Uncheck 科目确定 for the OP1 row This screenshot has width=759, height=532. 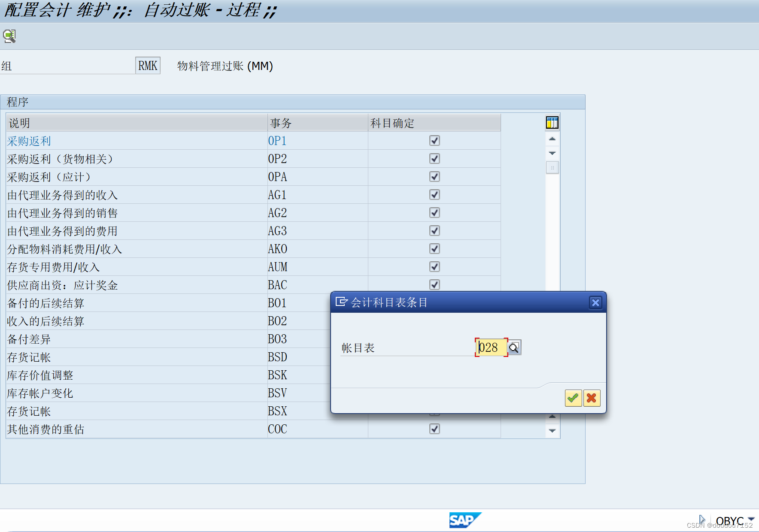click(434, 140)
